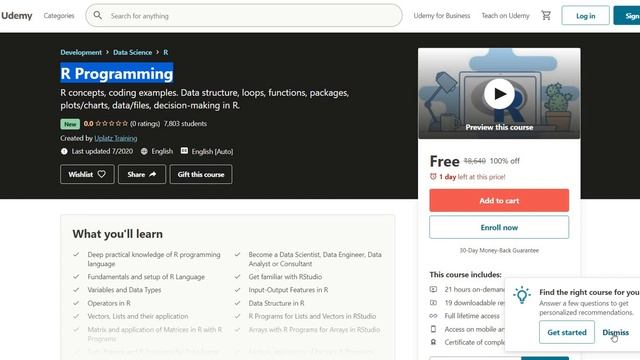Click 'Get familiar with RStudio' item

285,277
